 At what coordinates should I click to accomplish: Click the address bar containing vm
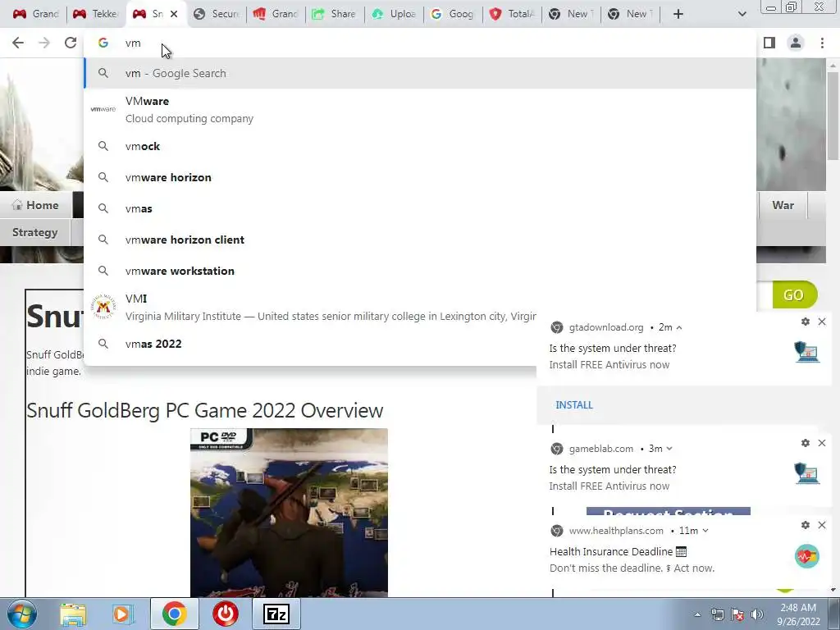click(x=420, y=43)
